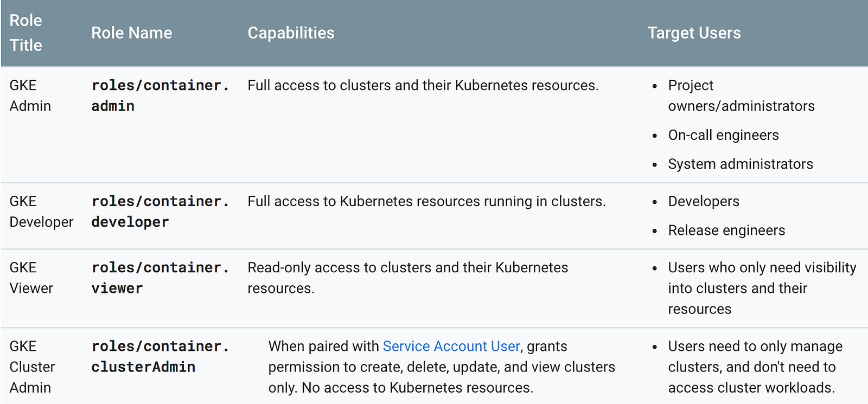Click the GKE Admin capabilities description
Screen dimensions: 868x404
pyautogui.click(x=423, y=85)
